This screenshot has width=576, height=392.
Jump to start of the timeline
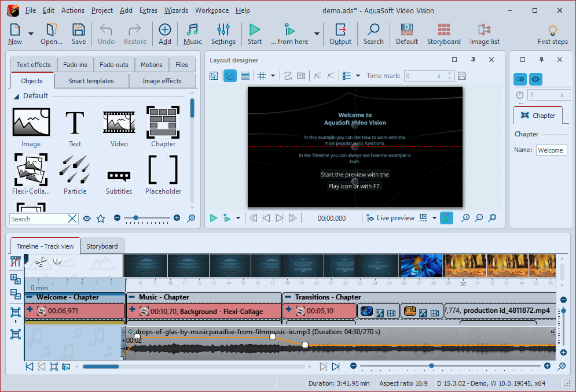(x=30, y=367)
